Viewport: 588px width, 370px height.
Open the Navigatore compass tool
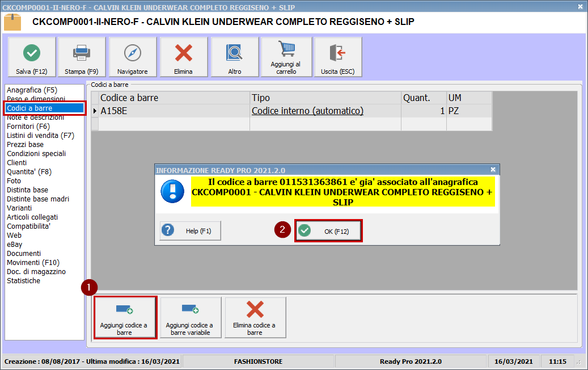pos(132,57)
